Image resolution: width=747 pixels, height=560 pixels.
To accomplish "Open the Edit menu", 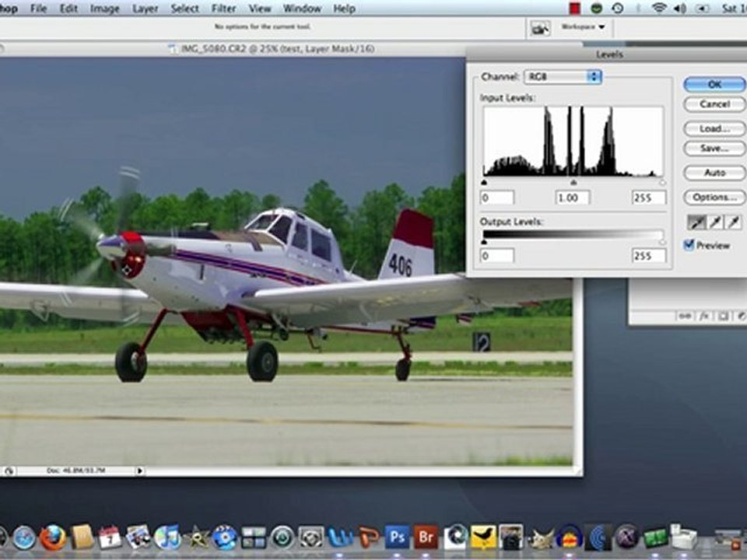I will click(68, 9).
